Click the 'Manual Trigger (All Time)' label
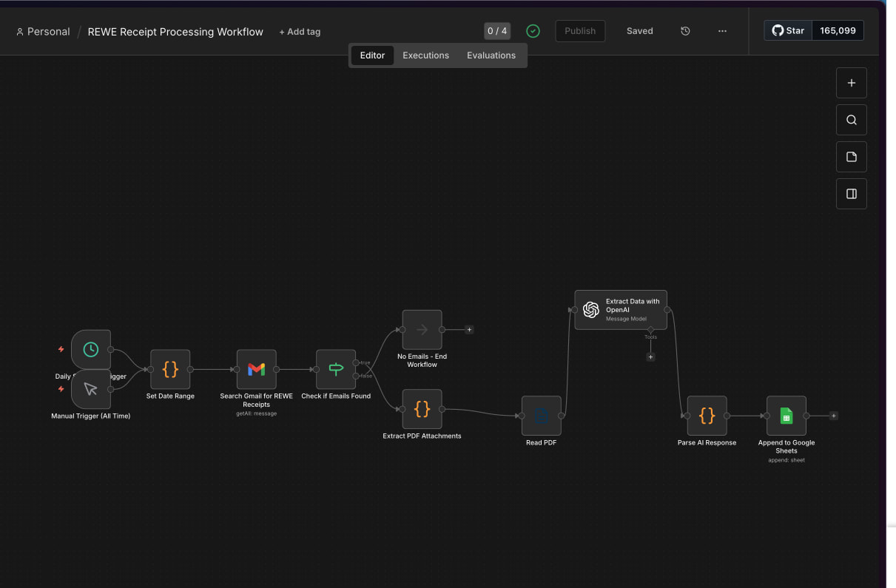Image resolution: width=896 pixels, height=588 pixels. click(x=90, y=416)
